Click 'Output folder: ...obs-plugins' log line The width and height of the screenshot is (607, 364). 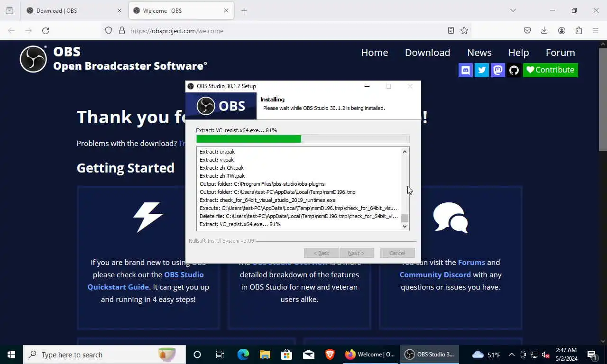pyautogui.click(x=262, y=184)
